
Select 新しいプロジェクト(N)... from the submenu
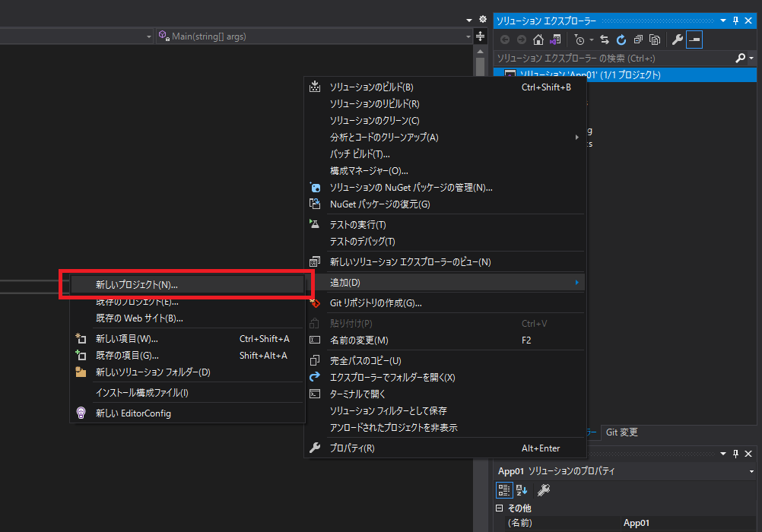click(x=137, y=284)
